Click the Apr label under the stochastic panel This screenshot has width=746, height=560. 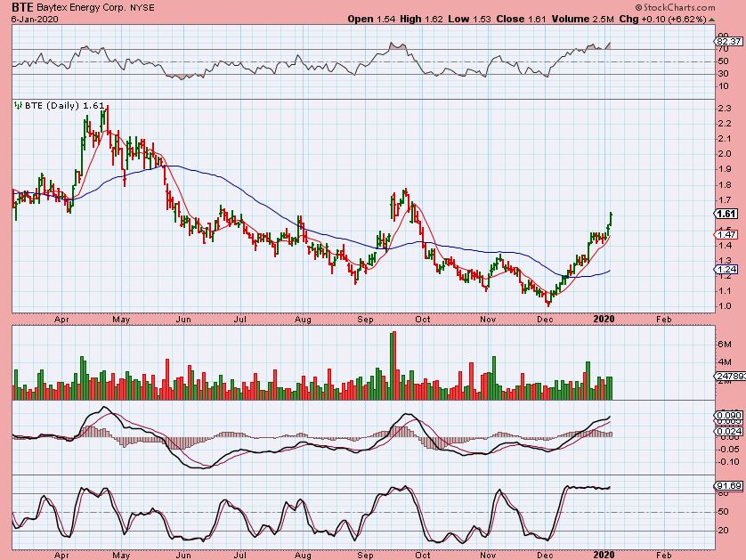pos(61,555)
